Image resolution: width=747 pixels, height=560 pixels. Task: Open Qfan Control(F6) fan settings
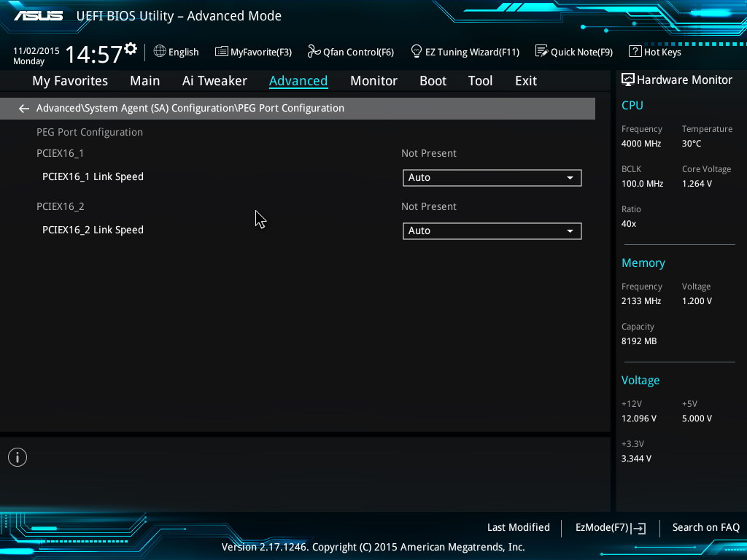click(350, 52)
